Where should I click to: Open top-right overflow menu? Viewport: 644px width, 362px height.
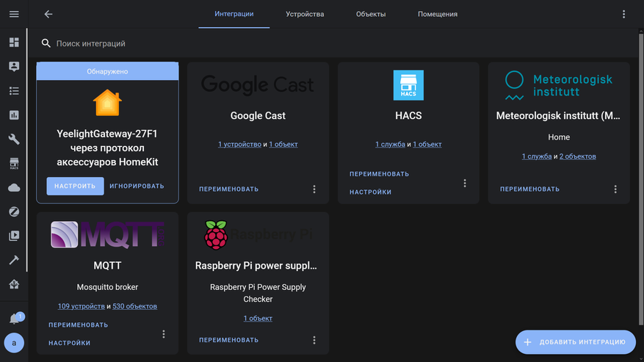[x=623, y=14]
